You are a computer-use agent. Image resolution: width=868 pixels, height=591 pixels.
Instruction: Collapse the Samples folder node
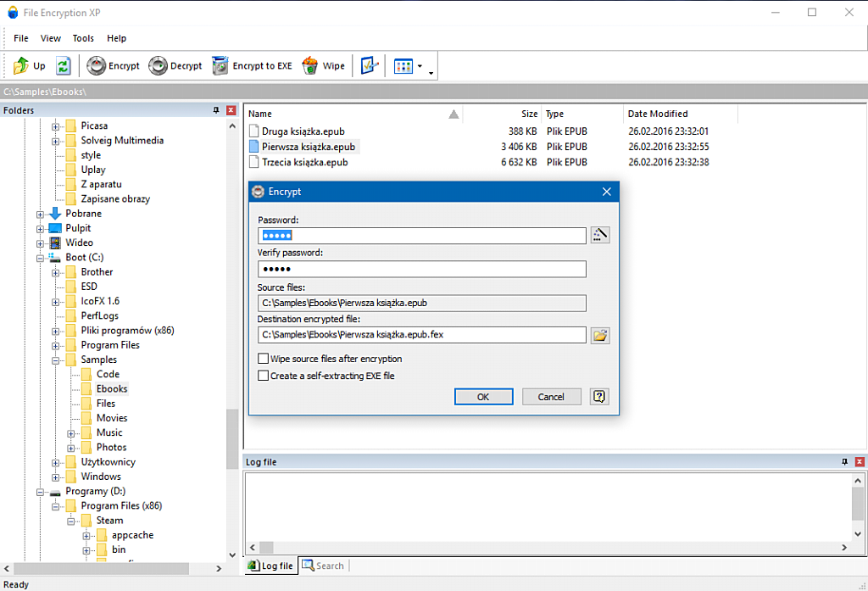(x=55, y=360)
